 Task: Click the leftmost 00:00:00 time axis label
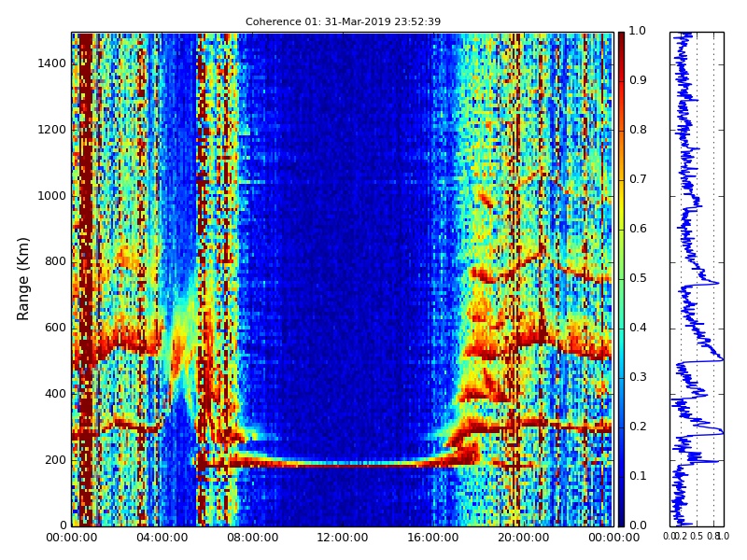pos(72,538)
